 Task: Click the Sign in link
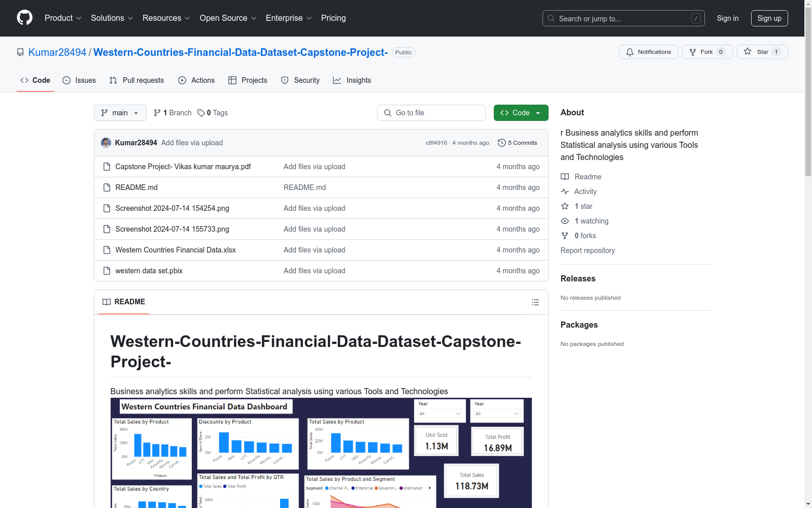coord(728,18)
